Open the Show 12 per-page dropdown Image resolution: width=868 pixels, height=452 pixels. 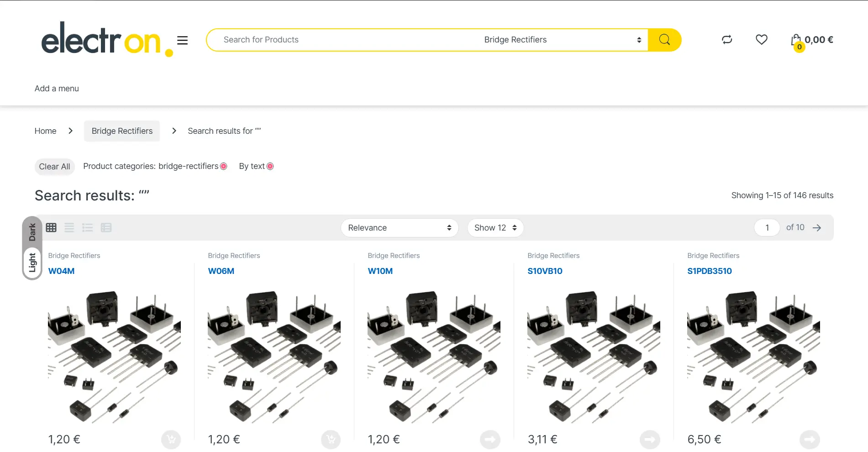495,227
